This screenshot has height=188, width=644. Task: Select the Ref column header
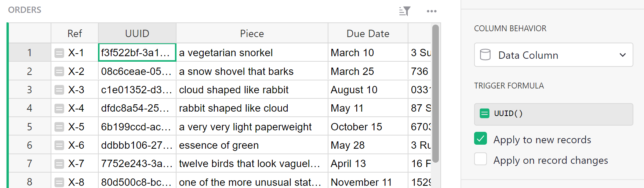coord(74,33)
